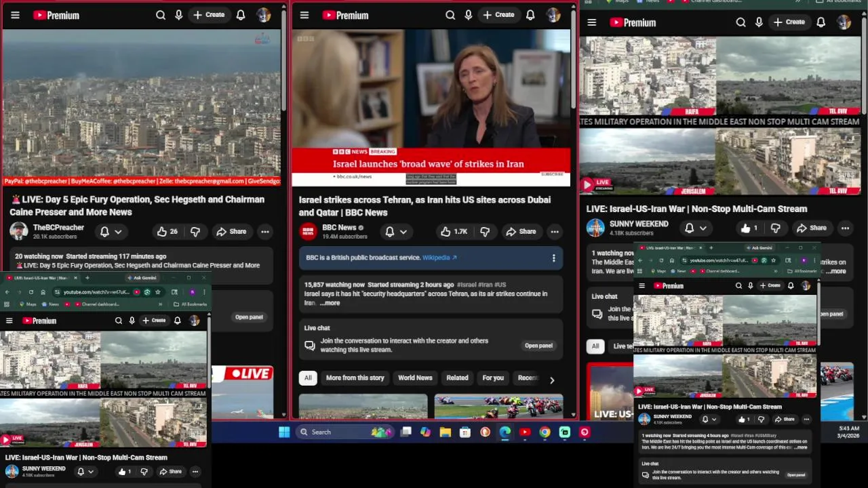Image resolution: width=868 pixels, height=488 pixels.
Task: Like TheBCPreacher stream showing 26 likes
Action: pyautogui.click(x=167, y=232)
